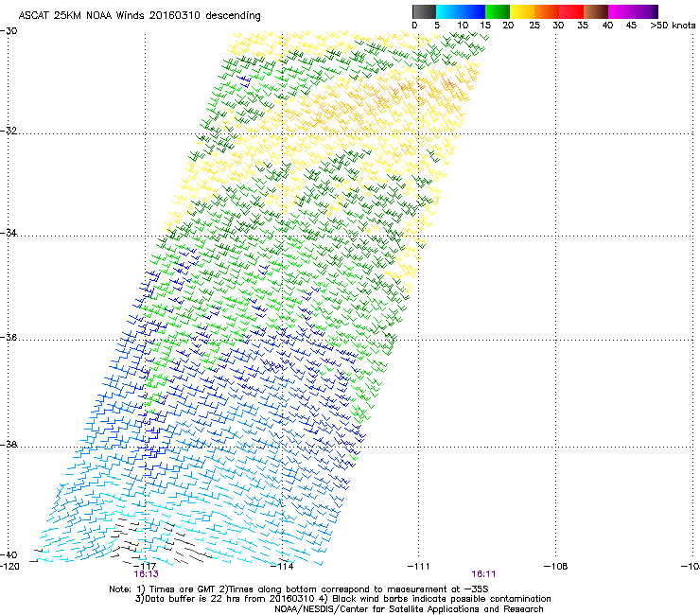Click the longitude label '-120'
The image size is (700, 615).
(9, 567)
